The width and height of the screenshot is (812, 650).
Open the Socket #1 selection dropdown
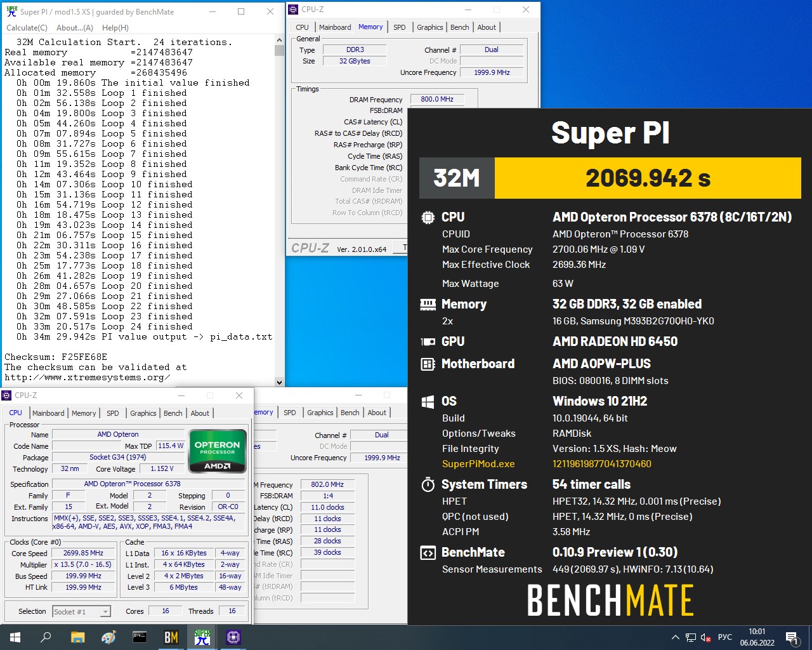(x=81, y=612)
